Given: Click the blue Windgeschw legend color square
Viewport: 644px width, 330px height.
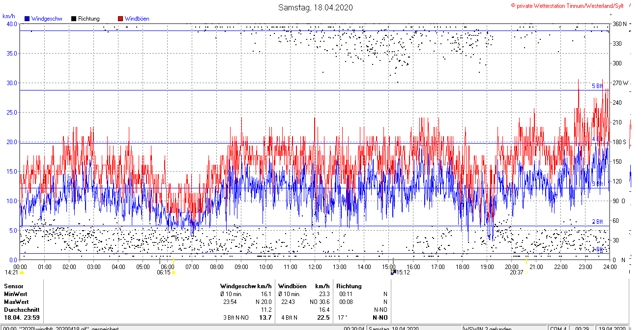Looking at the screenshot, I should point(28,19).
